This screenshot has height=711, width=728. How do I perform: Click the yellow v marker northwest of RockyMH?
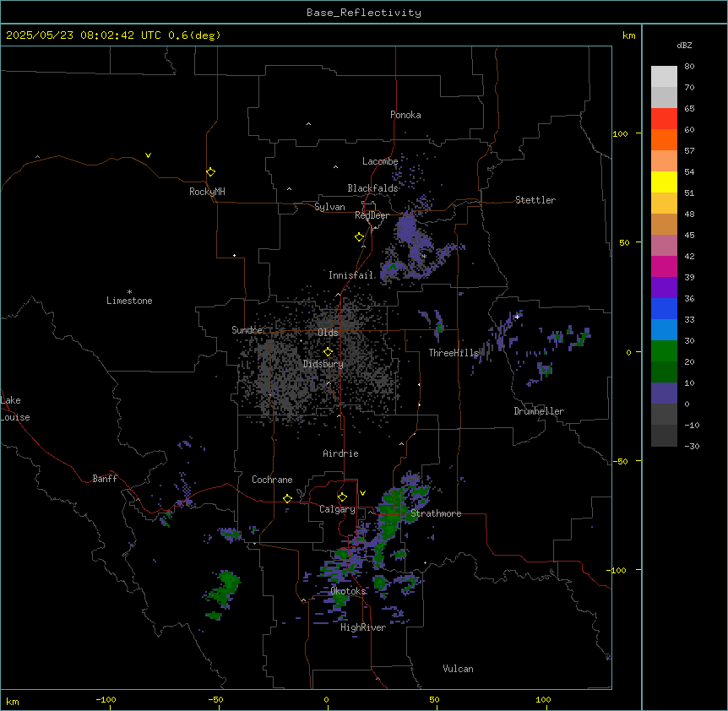[148, 155]
